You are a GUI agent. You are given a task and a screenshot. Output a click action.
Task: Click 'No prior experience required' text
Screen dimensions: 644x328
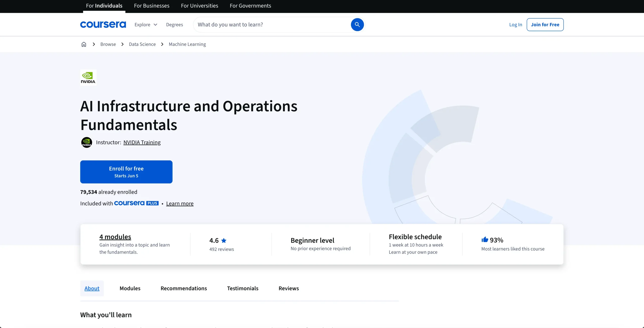click(x=320, y=249)
